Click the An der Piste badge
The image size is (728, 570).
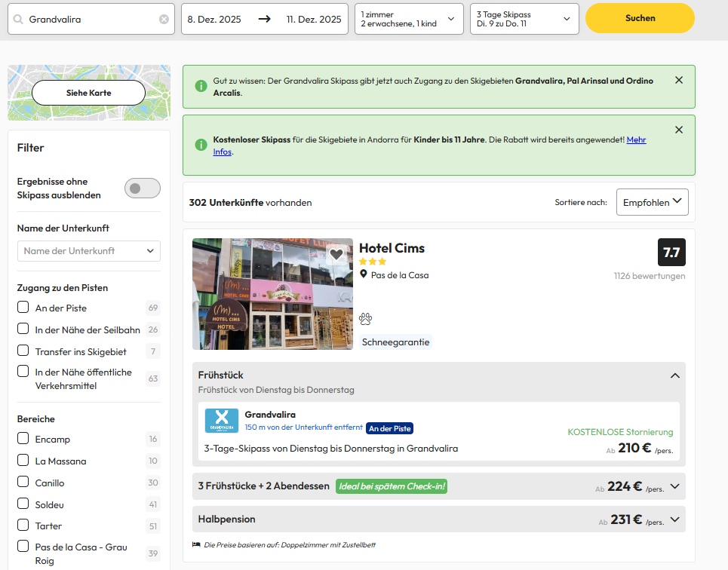(389, 428)
